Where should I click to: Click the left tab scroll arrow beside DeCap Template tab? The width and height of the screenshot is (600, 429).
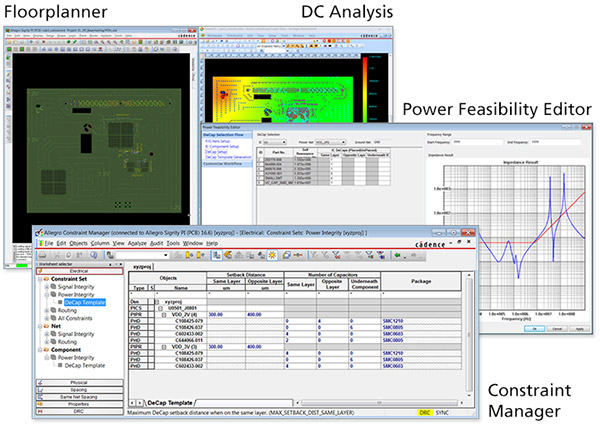132,403
